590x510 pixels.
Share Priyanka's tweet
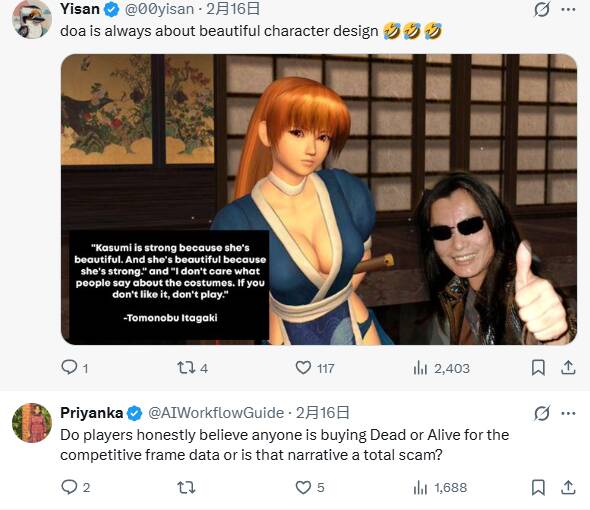pos(568,487)
